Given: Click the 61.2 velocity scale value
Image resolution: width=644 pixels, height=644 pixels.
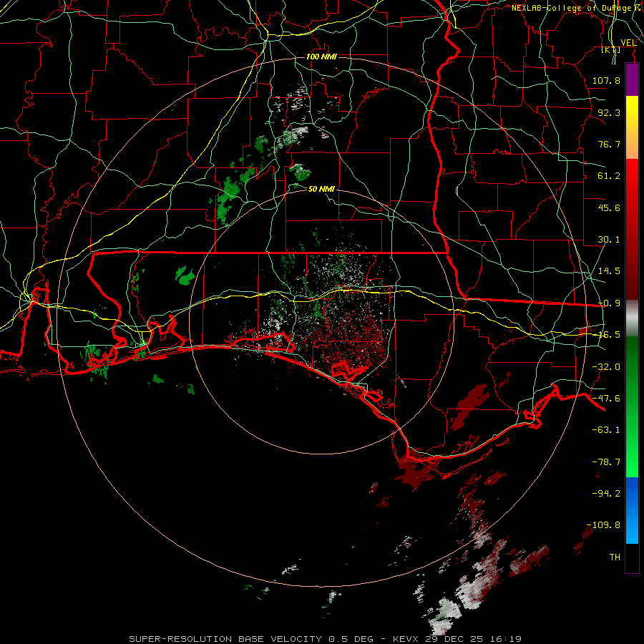Looking at the screenshot, I should tap(609, 176).
